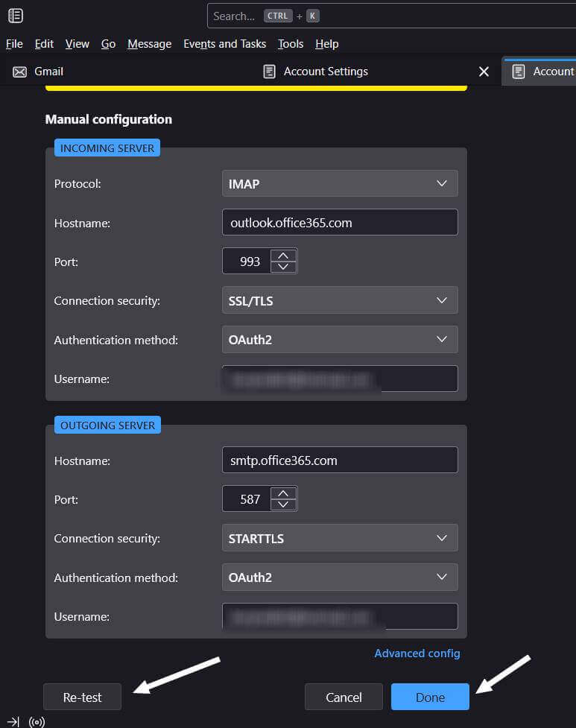Focus the global Search box
Image resolution: width=576 pixels, height=728 pixels.
pos(391,16)
